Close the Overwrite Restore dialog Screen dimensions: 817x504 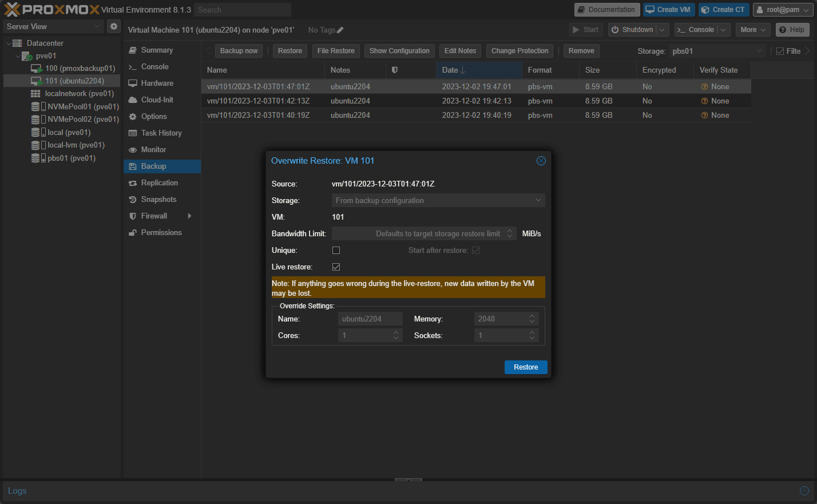coord(541,161)
